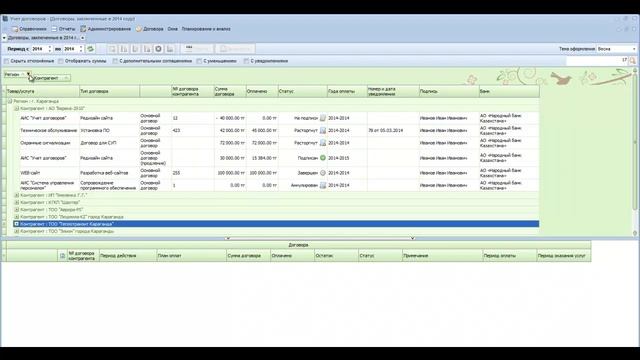Toggle the Скрыть checkbox

click(6, 61)
